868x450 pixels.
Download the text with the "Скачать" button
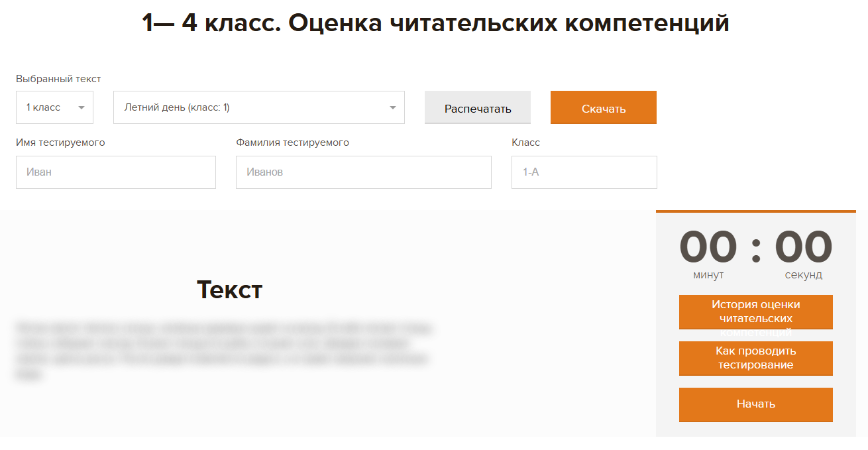pos(603,108)
